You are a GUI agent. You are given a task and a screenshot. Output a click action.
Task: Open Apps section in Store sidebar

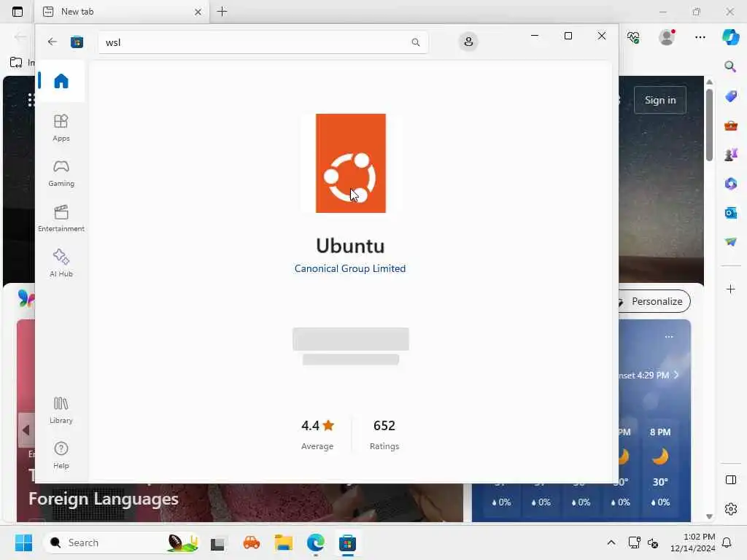click(61, 128)
